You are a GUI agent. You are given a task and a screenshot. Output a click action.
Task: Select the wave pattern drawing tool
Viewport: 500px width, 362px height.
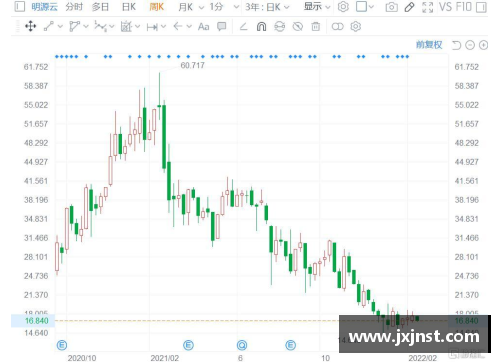pos(100,26)
